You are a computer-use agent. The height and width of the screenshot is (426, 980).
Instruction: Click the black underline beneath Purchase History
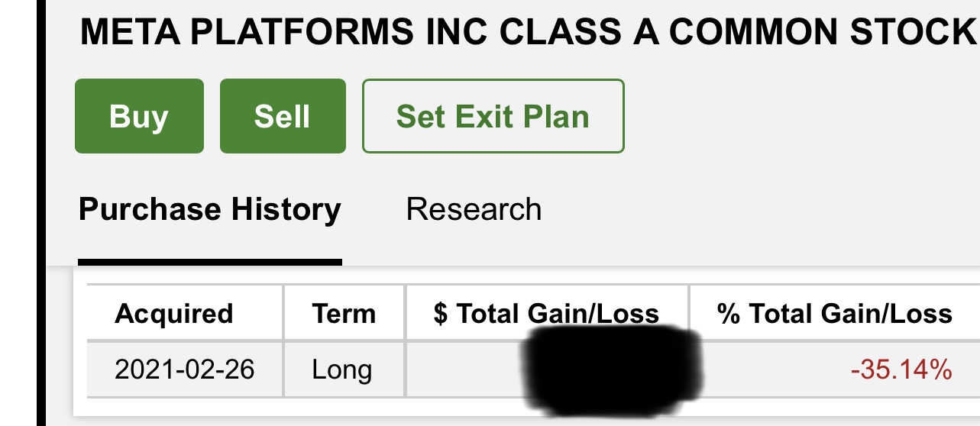point(210,262)
